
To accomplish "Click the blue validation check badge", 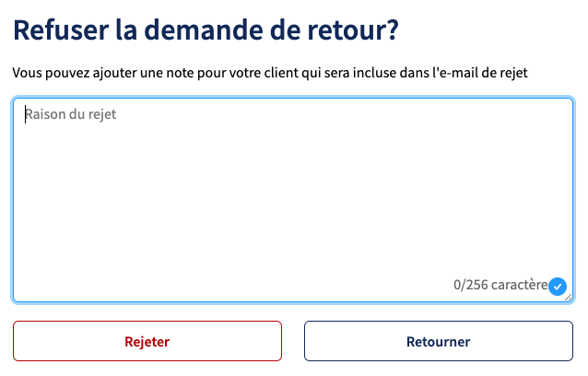I will (x=558, y=287).
